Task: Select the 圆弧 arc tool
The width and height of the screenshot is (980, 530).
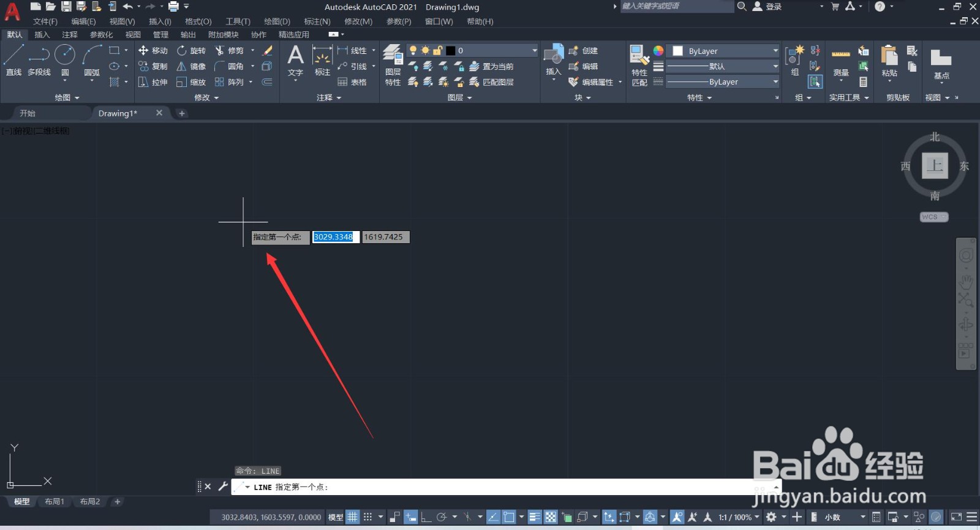Action: [x=92, y=60]
